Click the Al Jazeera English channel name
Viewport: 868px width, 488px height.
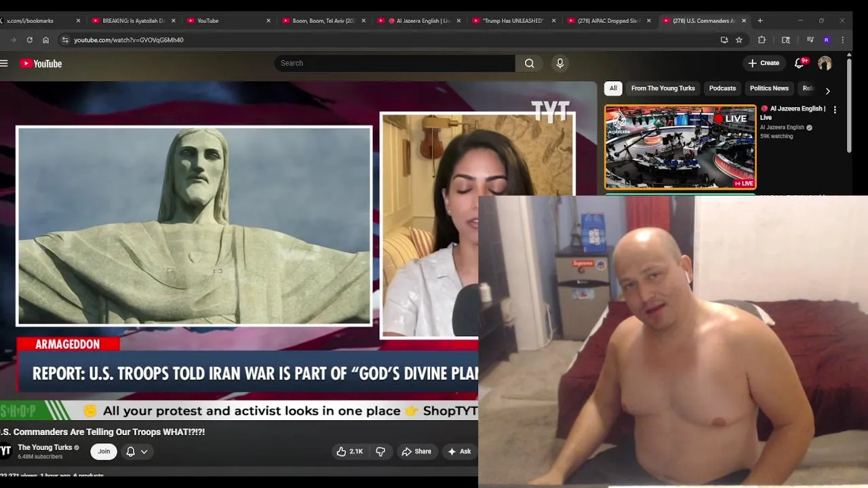[782, 127]
